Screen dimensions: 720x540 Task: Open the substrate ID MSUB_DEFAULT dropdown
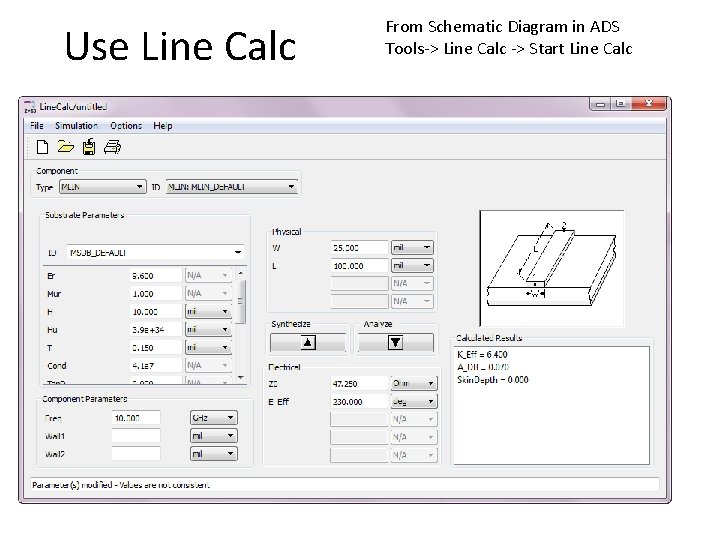tap(155, 252)
